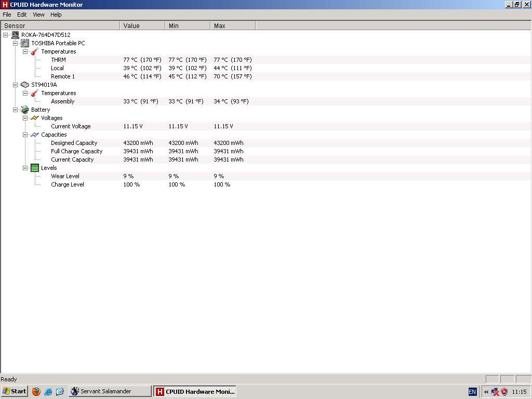Click the Capacities graph icon

[x=35, y=135]
